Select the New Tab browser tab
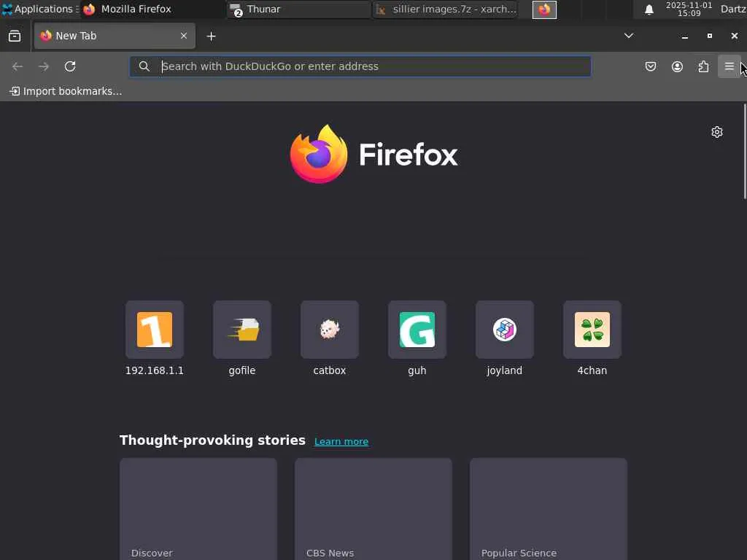 click(x=115, y=36)
